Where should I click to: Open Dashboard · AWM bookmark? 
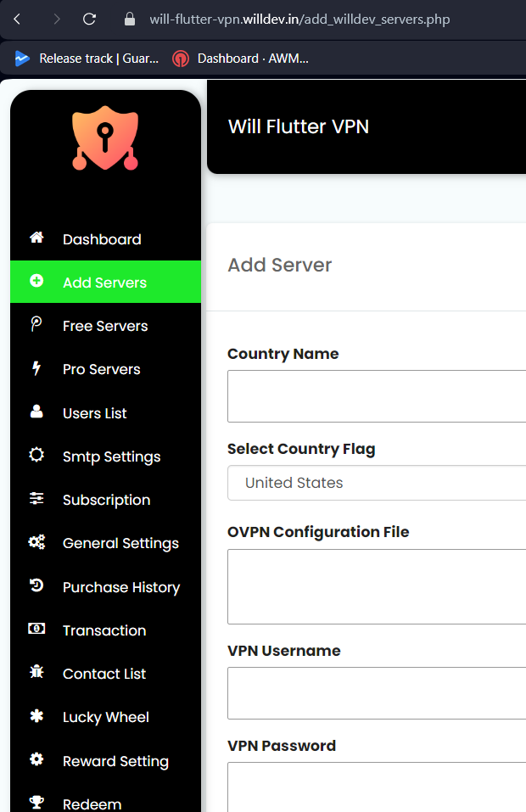[x=241, y=59]
